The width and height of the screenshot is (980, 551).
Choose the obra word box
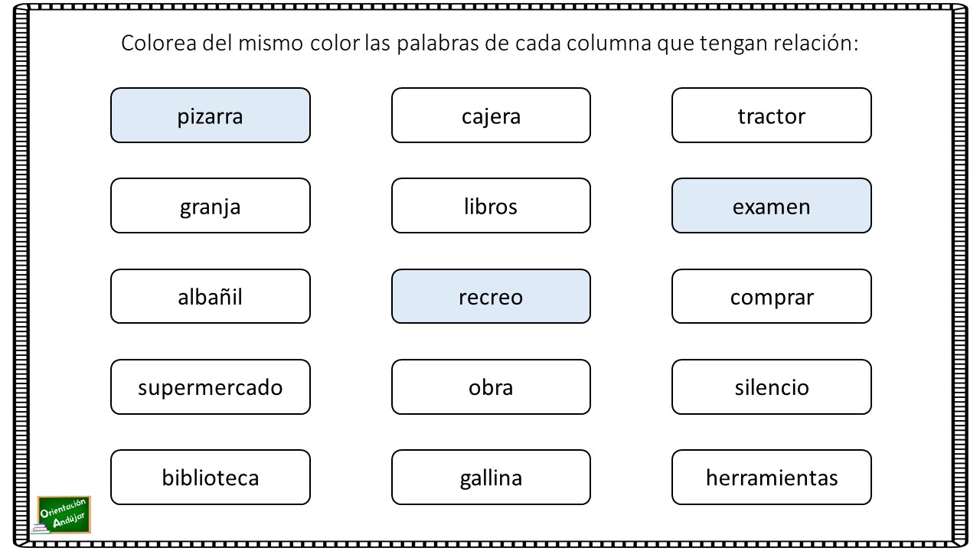pyautogui.click(x=491, y=386)
